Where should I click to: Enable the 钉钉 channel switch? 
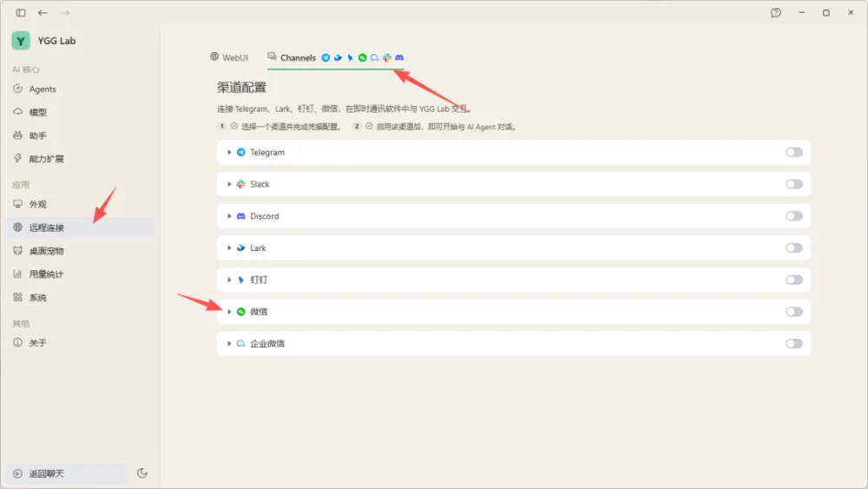tap(794, 280)
